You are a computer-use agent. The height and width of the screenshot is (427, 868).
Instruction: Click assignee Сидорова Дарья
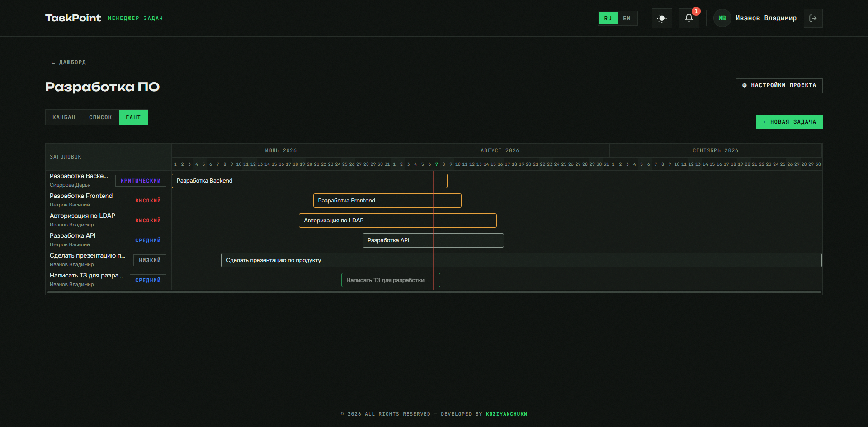70,185
